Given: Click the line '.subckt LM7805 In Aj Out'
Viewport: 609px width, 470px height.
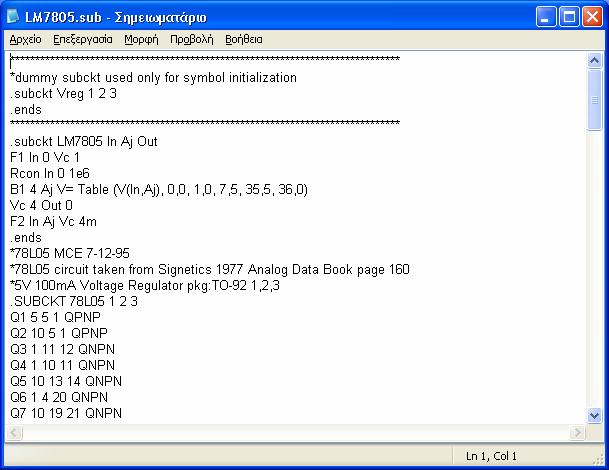Looking at the screenshot, I should (84, 141).
